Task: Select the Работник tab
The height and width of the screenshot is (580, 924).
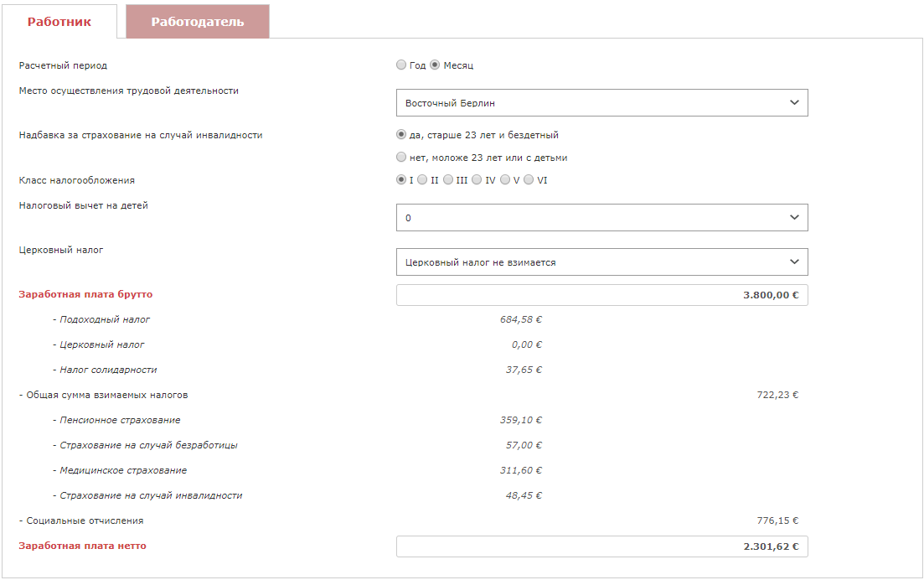Action: pyautogui.click(x=59, y=22)
